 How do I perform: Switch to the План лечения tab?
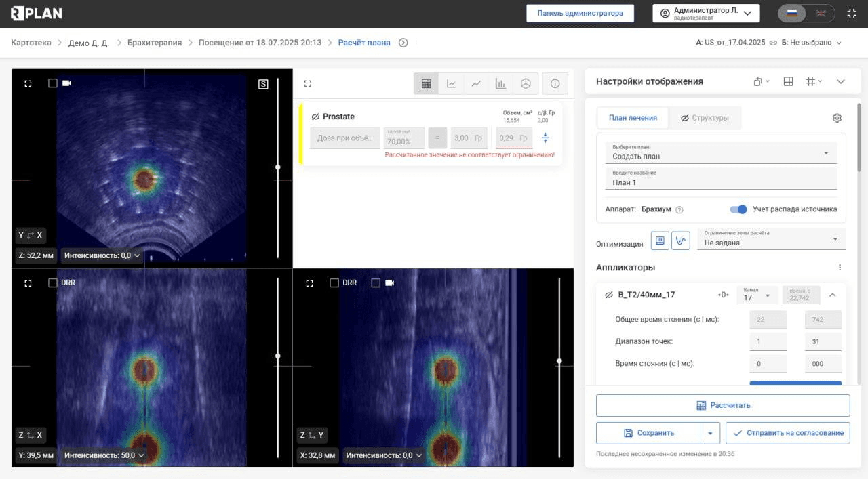[633, 118]
